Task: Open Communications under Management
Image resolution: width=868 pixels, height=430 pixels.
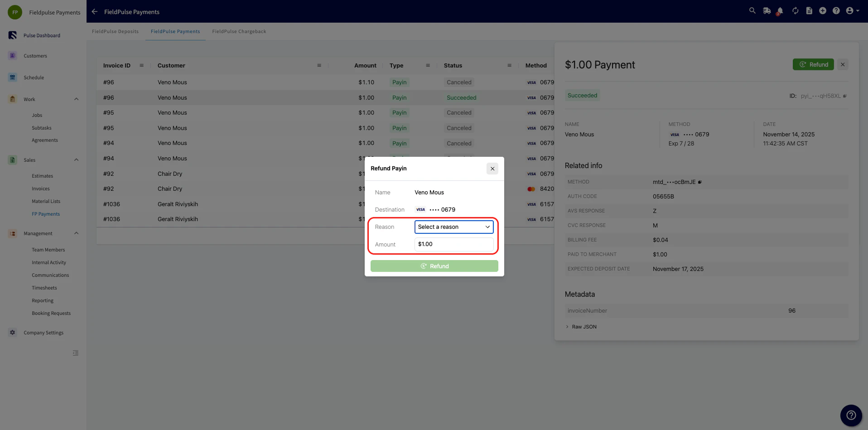Action: 50,275
